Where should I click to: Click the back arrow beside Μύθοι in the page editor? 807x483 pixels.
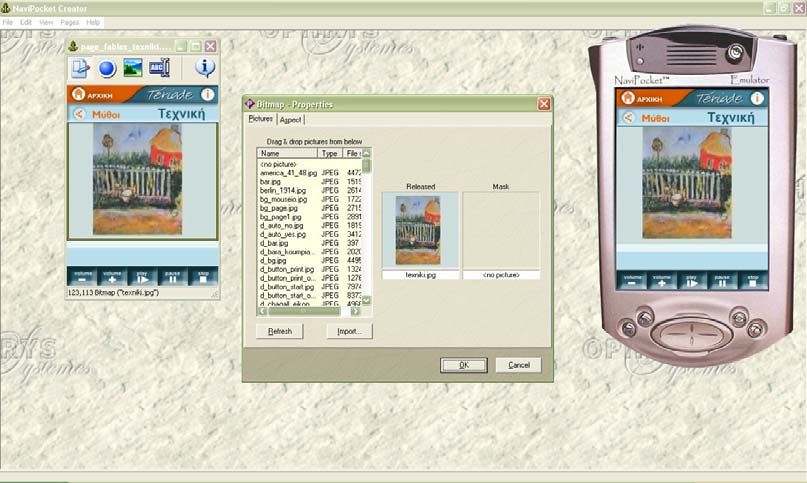[79, 114]
